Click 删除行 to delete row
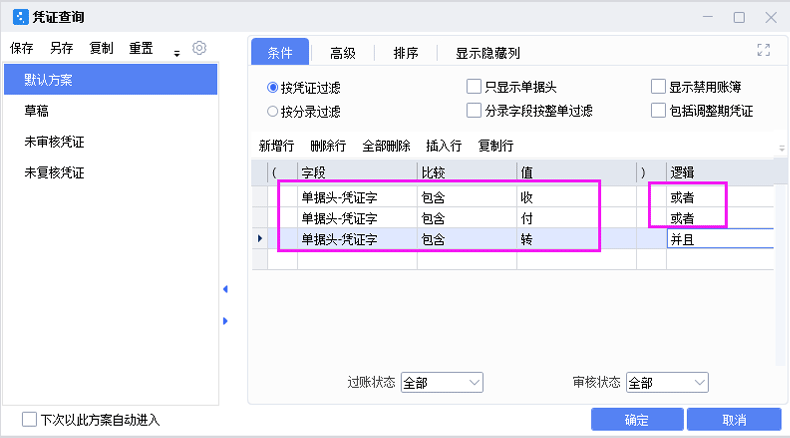Screen dimensions: 790x438 [328, 146]
